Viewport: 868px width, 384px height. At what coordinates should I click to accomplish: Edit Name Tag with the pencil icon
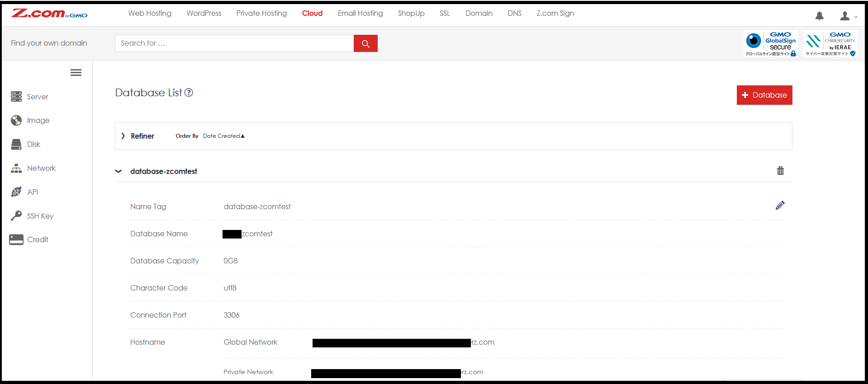coord(780,206)
